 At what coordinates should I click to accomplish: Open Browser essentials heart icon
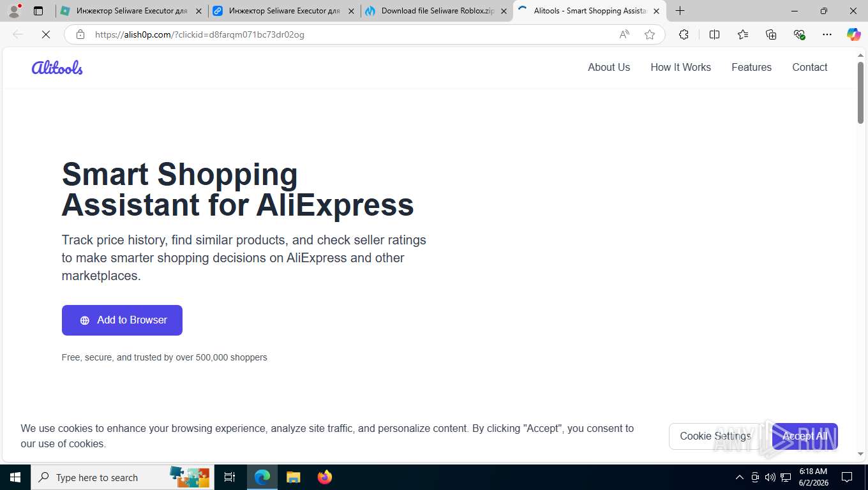799,34
